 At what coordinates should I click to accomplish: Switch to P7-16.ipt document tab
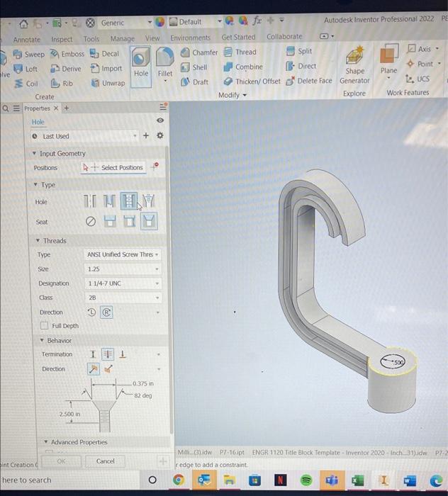232,453
